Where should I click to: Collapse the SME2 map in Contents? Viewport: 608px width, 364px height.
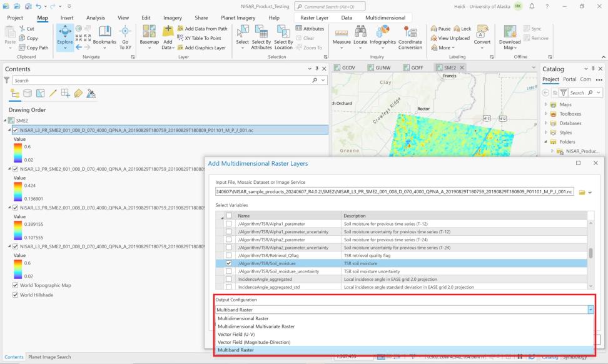pyautogui.click(x=5, y=121)
